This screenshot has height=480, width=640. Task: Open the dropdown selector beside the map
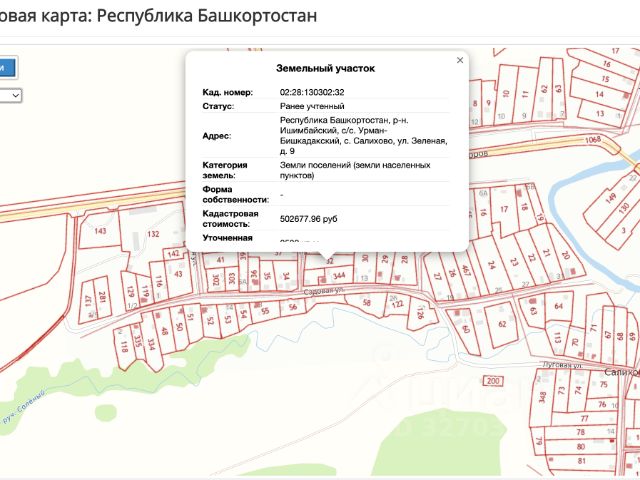[11, 96]
